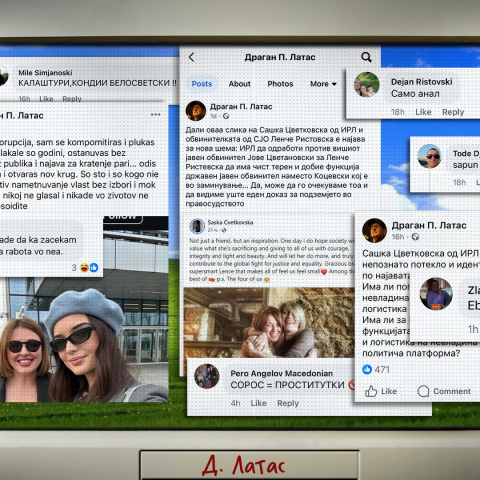Viewport: 480px width, 480px height.
Task: Click the 18h timestamp on Dejan's comment
Action: point(398,112)
